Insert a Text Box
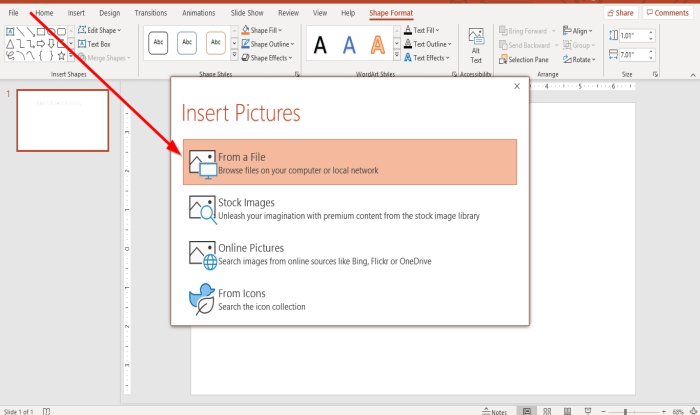Viewport: 700px width, 415px height. (x=94, y=44)
